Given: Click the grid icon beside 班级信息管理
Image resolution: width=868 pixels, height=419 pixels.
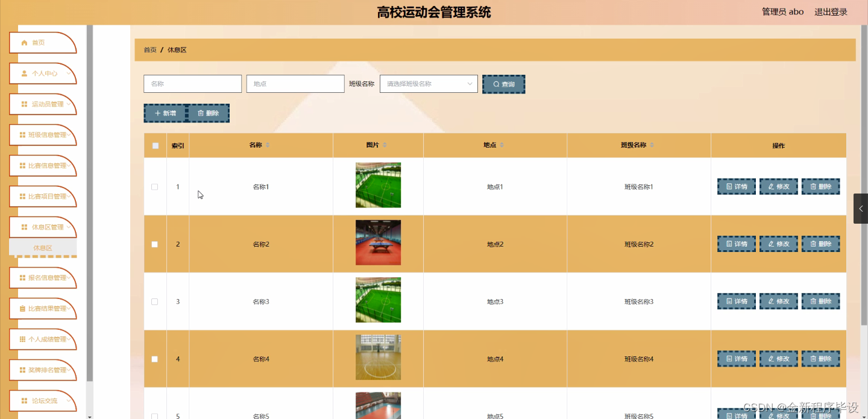Looking at the screenshot, I should [x=22, y=135].
